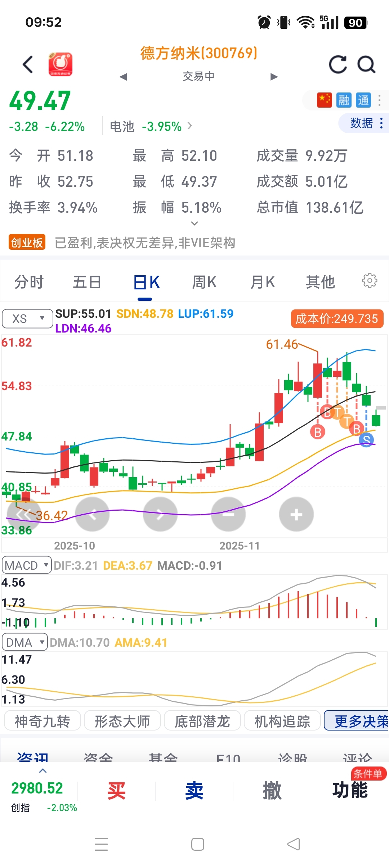The height and width of the screenshot is (868, 389).
Task: Go to previous stock arrow
Action: (124, 77)
